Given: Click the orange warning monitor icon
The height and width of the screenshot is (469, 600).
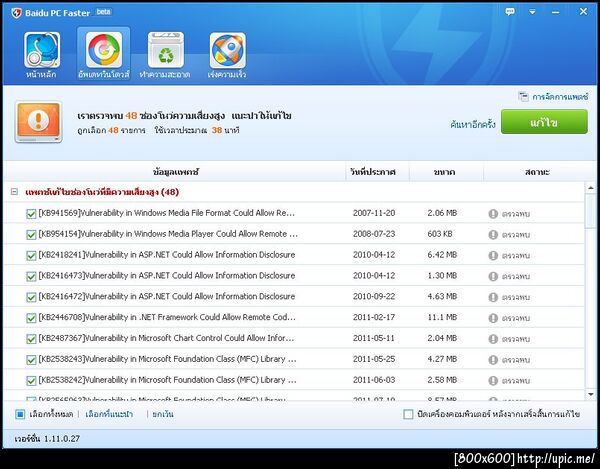Looking at the screenshot, I should point(38,122).
